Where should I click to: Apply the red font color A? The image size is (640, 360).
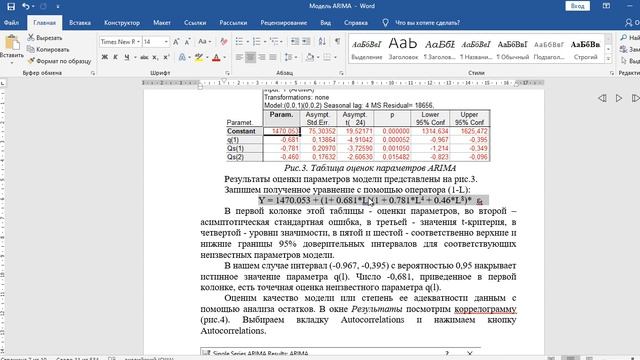[x=216, y=57]
